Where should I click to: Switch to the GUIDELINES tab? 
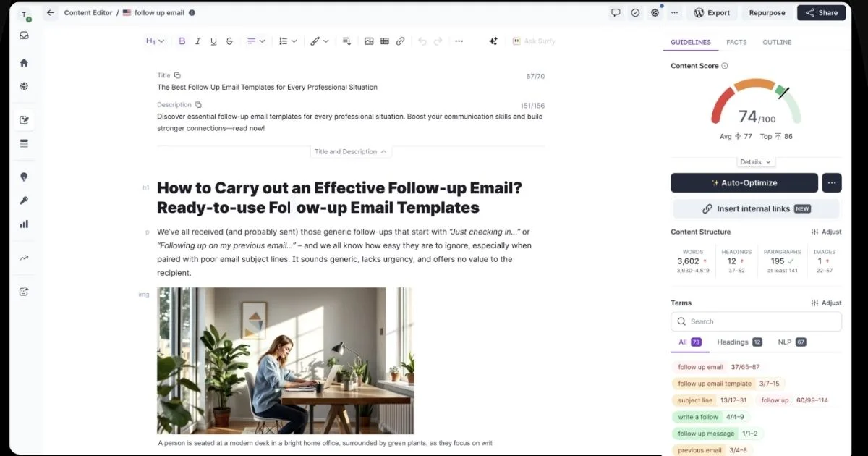point(691,42)
